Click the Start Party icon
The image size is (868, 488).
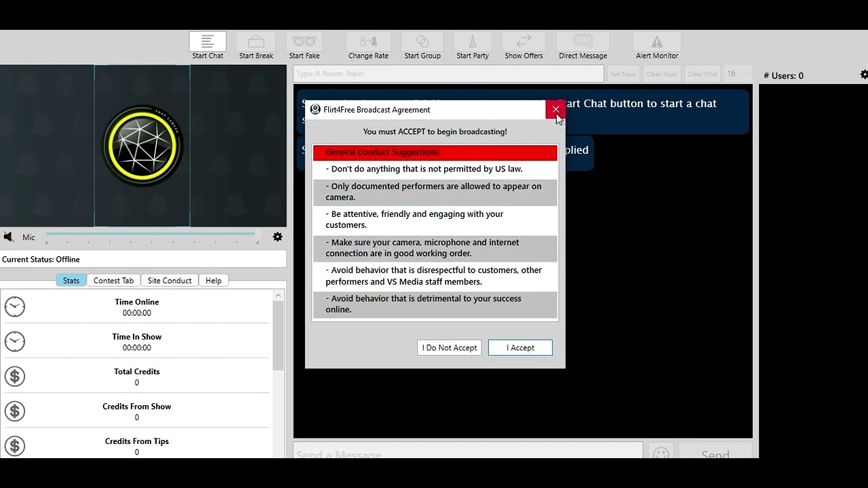pyautogui.click(x=473, y=42)
